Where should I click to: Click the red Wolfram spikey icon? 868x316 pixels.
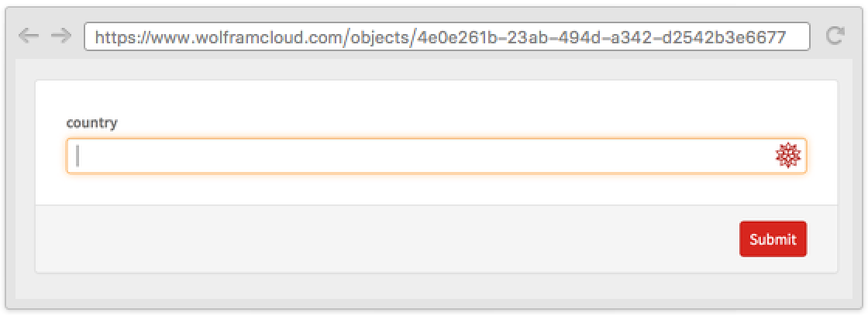point(787,156)
